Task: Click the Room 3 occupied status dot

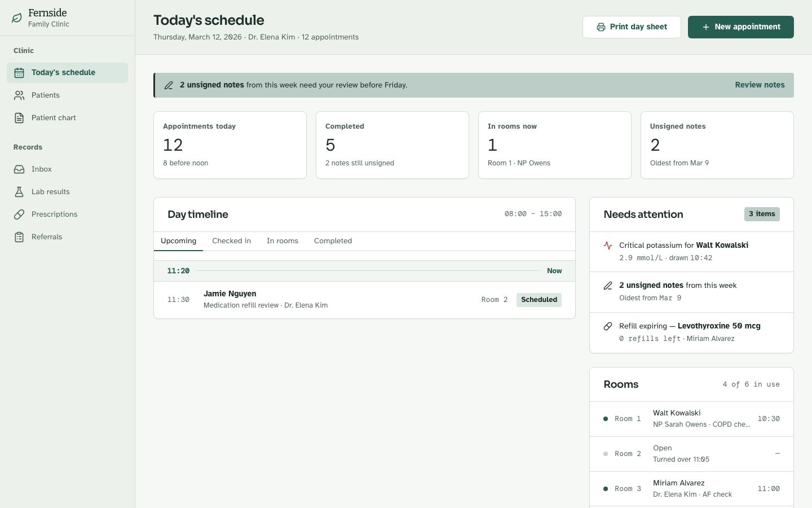Action: pyautogui.click(x=606, y=489)
